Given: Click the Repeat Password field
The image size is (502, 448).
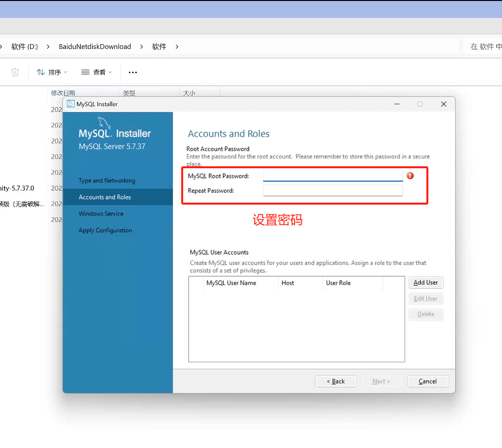Looking at the screenshot, I should pos(332,191).
